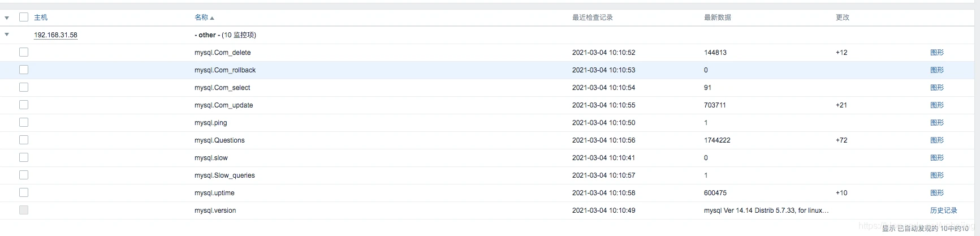Image resolution: width=980 pixels, height=236 pixels.
Task: Click change value +72
Action: pyautogui.click(x=841, y=140)
